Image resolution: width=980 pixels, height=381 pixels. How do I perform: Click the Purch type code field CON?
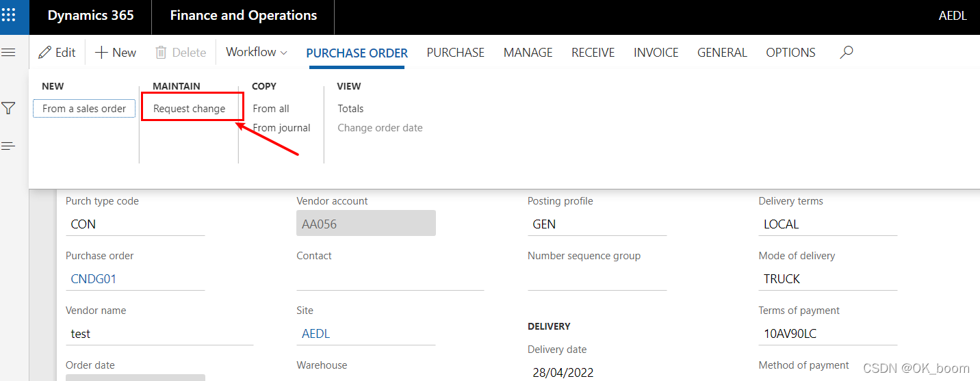click(136, 224)
